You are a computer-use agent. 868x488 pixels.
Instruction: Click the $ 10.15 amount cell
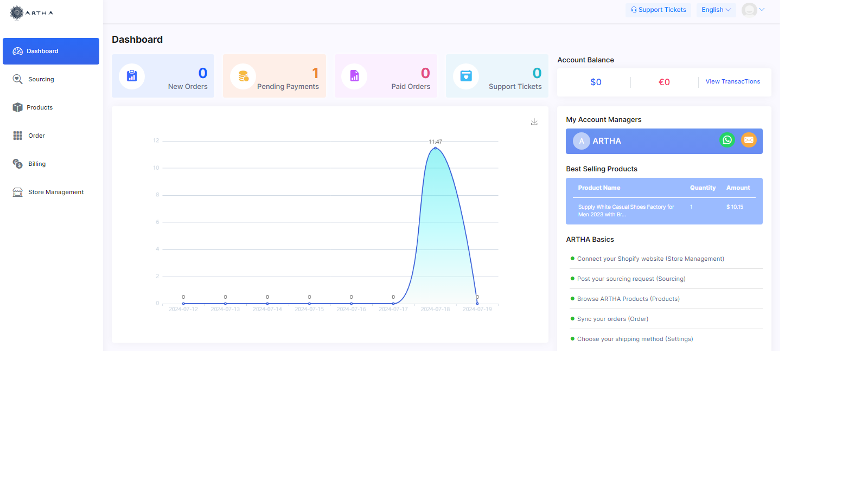coord(735,207)
